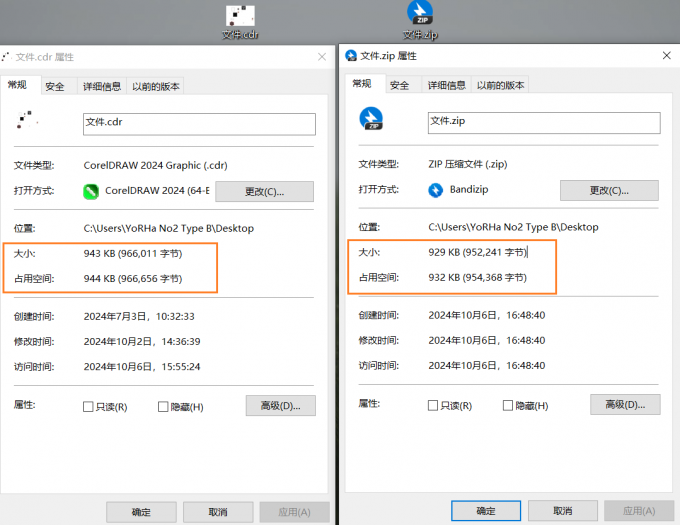Click size-on-disk value 944 KB (966,656 字节)

click(133, 278)
